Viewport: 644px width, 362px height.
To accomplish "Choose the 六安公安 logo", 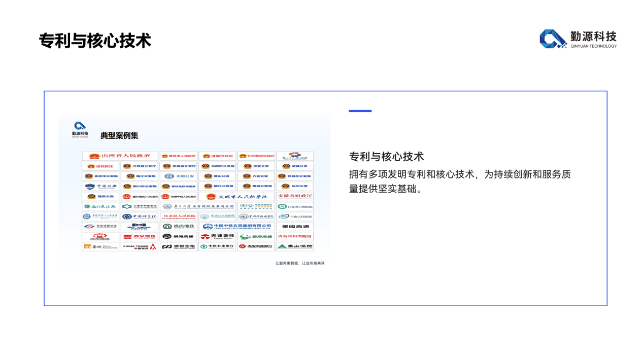I will pyautogui.click(x=256, y=176).
